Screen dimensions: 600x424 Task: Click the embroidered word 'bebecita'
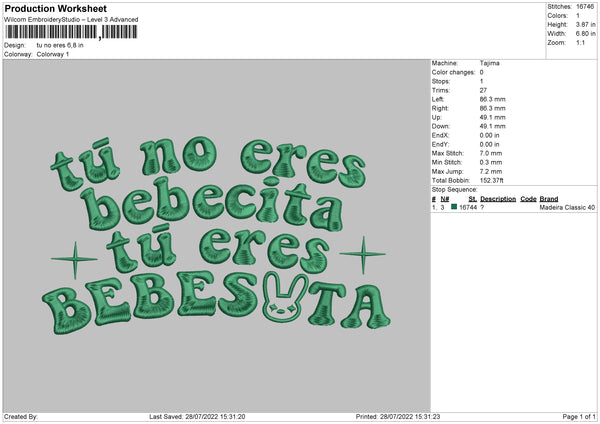[212, 203]
